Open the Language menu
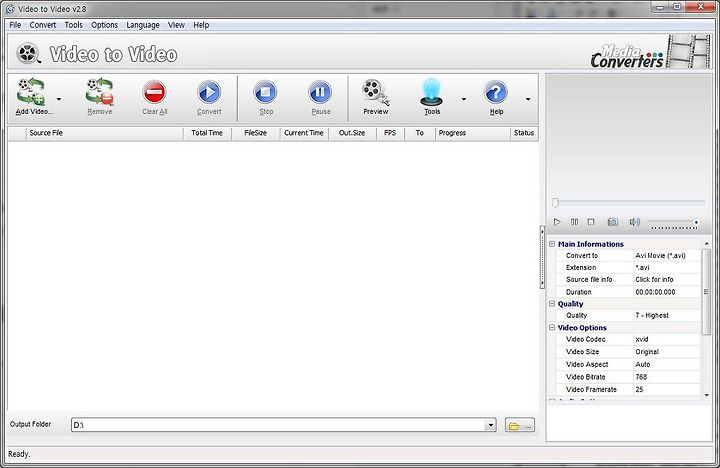Screen dimensions: 720x468 143,25
